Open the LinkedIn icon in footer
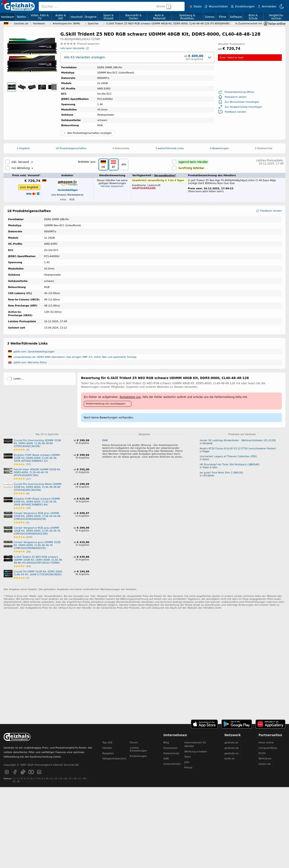289x868 pixels. 39,772
